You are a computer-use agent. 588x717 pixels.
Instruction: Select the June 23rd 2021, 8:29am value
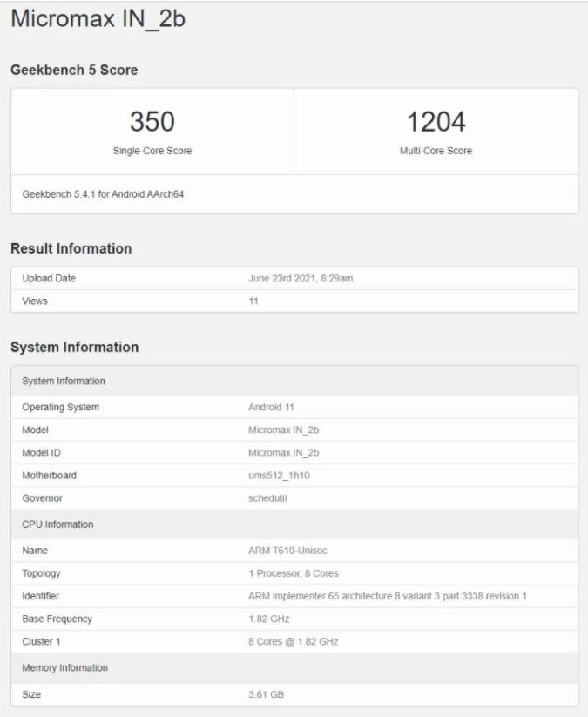[x=301, y=279]
